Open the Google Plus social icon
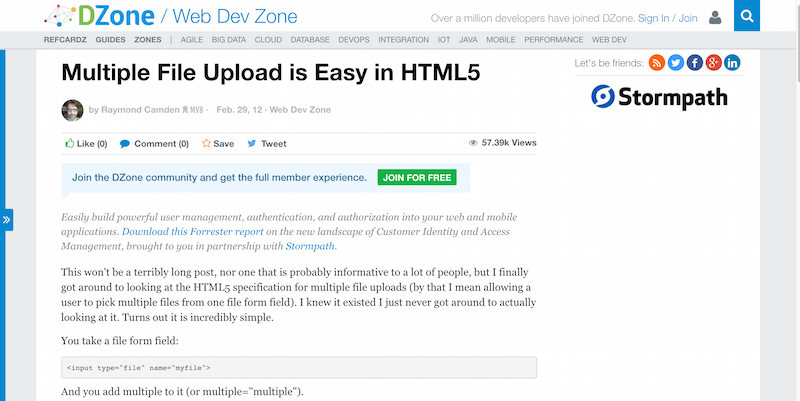This screenshot has height=401, width=800. (713, 63)
